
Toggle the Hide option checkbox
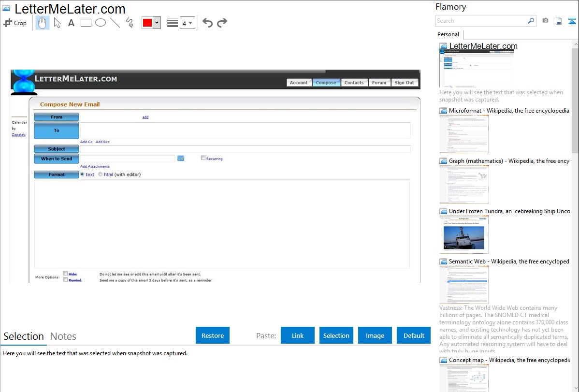pos(65,274)
